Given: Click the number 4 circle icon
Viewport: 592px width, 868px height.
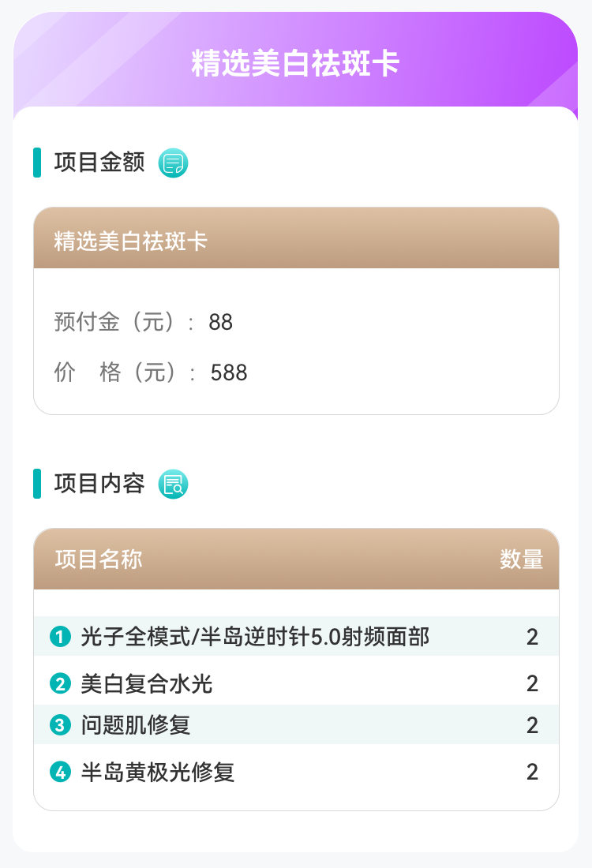Looking at the screenshot, I should click(60, 772).
